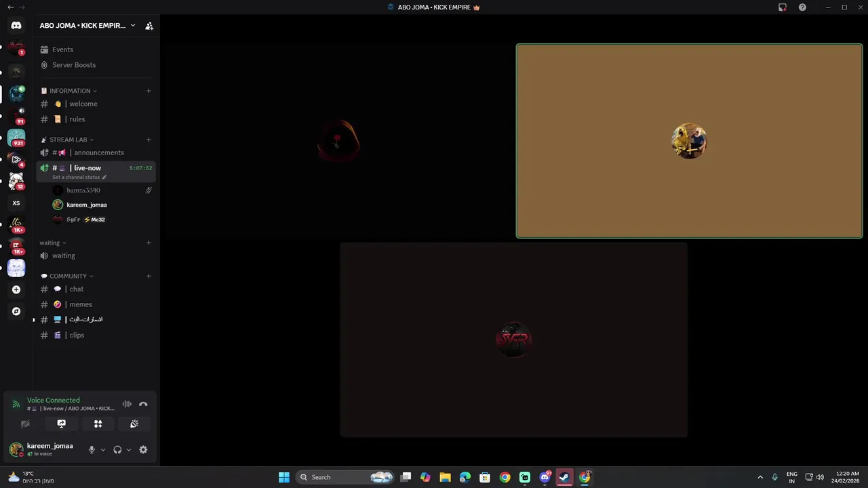Open User Settings gear
868x488 pixels.
(x=143, y=449)
